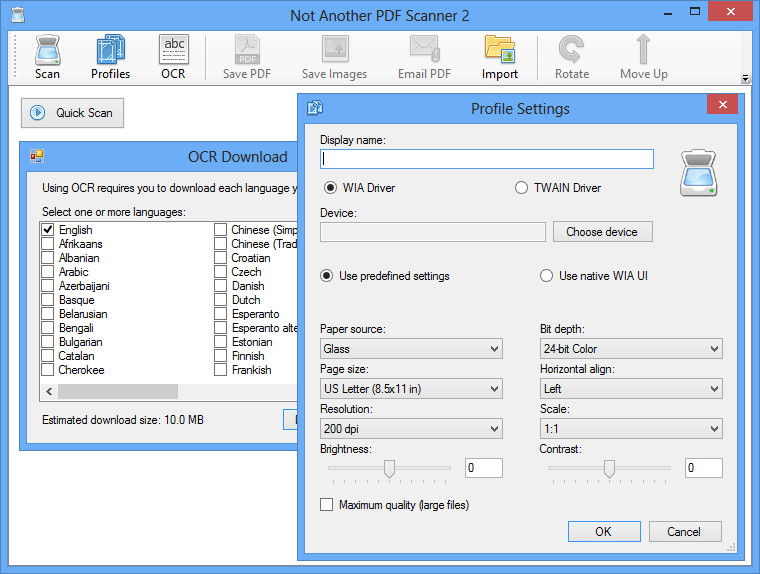Click the Display name text field

tap(486, 159)
